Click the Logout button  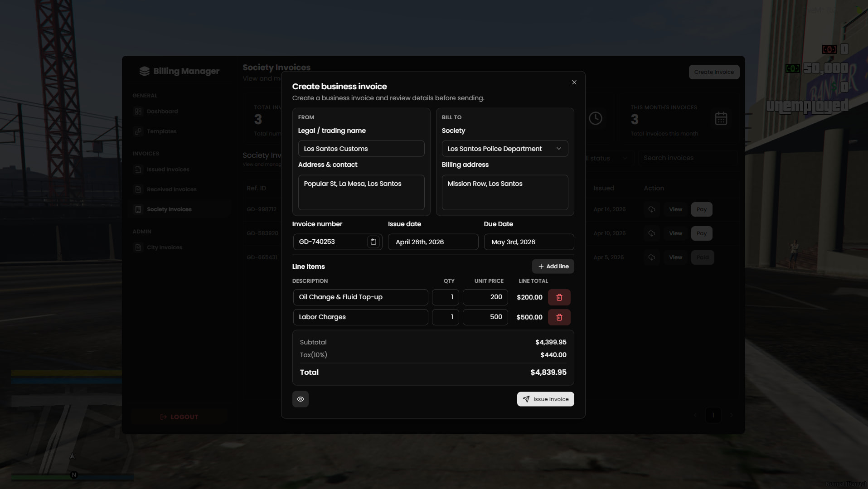pos(179,417)
